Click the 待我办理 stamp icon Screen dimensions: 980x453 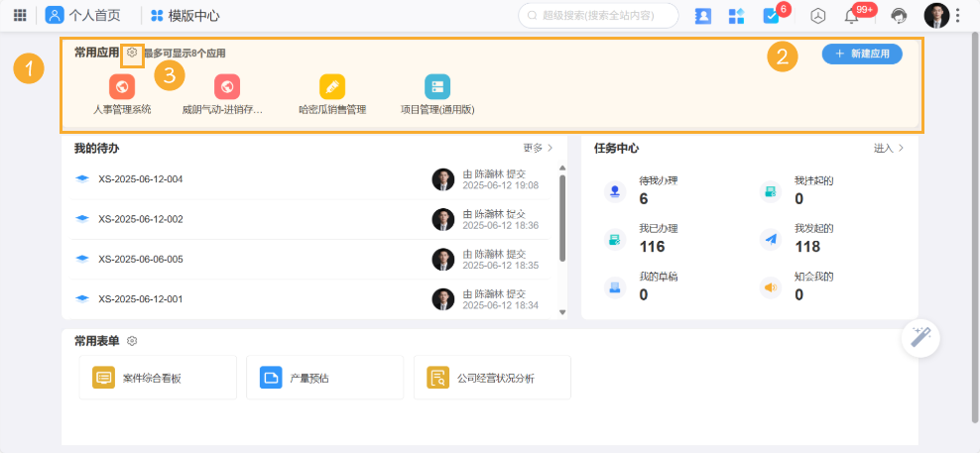pos(616,191)
